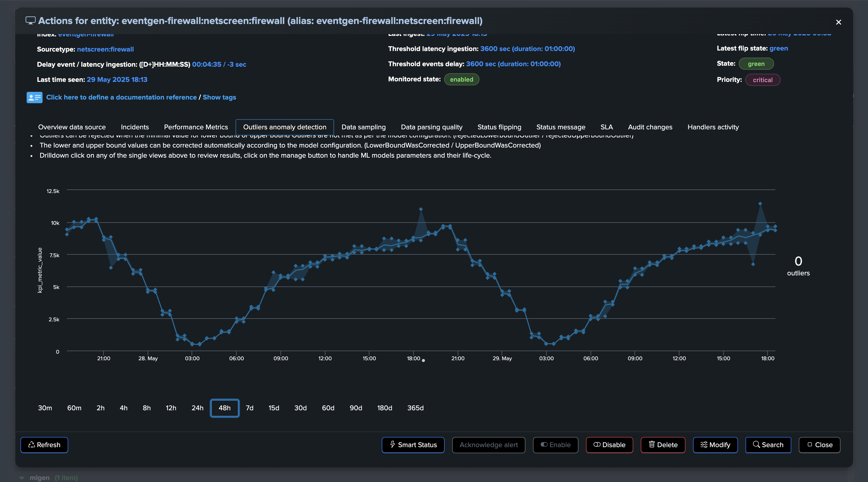Open Smart Status with the lightning button

click(413, 445)
